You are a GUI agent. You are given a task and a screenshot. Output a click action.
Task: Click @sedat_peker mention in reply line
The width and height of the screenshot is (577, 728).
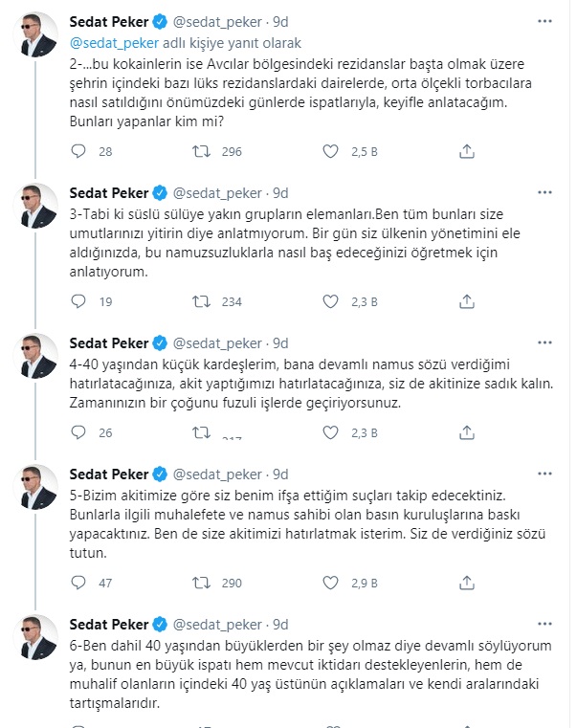coord(114,43)
